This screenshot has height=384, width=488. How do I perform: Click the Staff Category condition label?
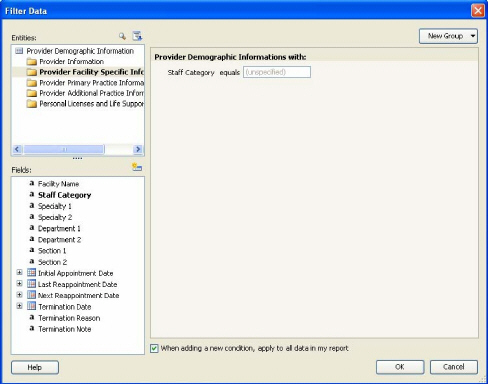(191, 72)
